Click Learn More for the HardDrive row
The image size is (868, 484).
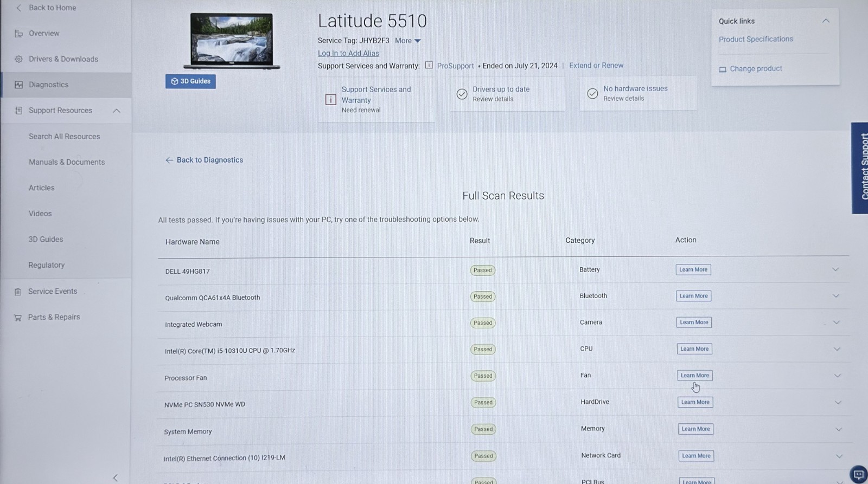pos(695,402)
